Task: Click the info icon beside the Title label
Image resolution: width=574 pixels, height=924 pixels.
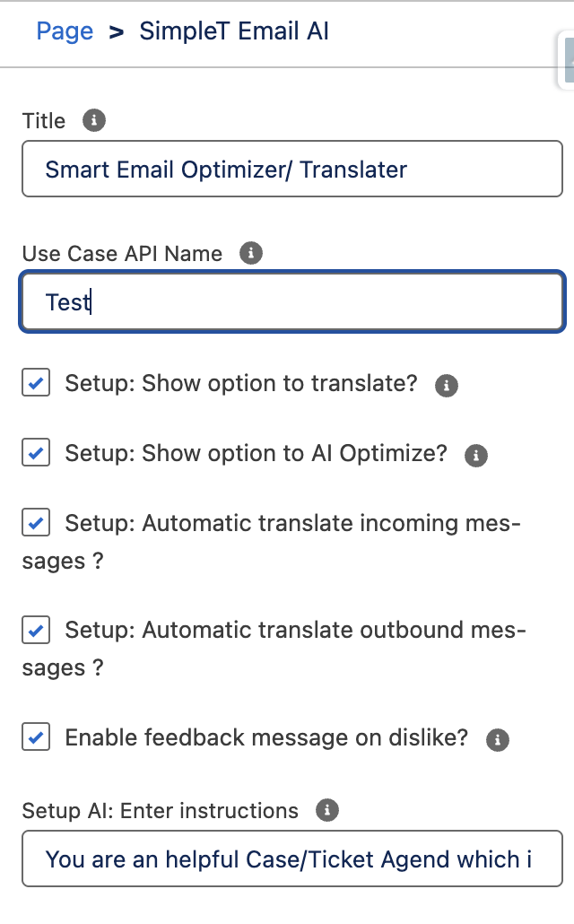Action: (93, 121)
